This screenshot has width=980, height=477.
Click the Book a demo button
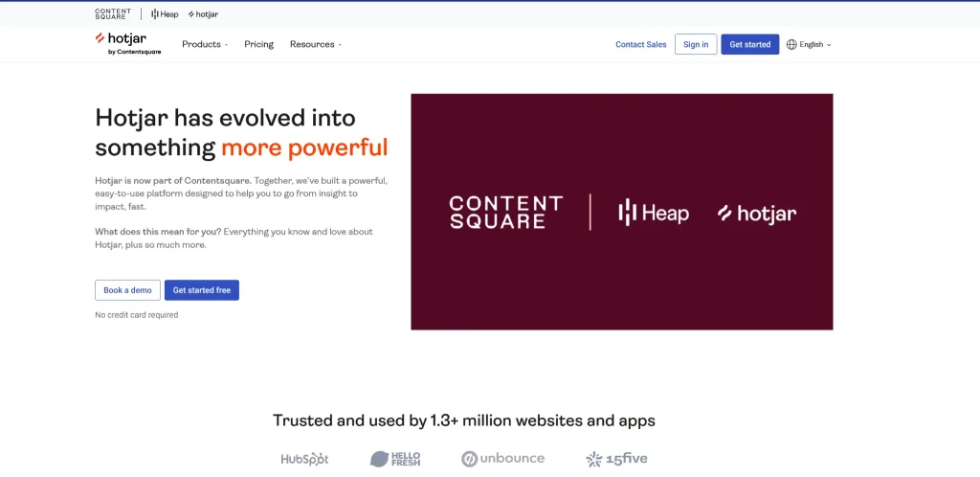tap(127, 290)
